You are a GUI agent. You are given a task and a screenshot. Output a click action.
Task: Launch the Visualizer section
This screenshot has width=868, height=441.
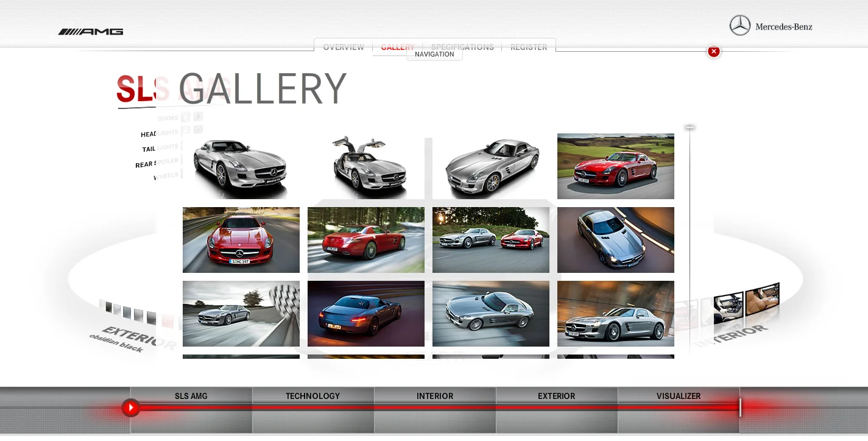point(679,396)
